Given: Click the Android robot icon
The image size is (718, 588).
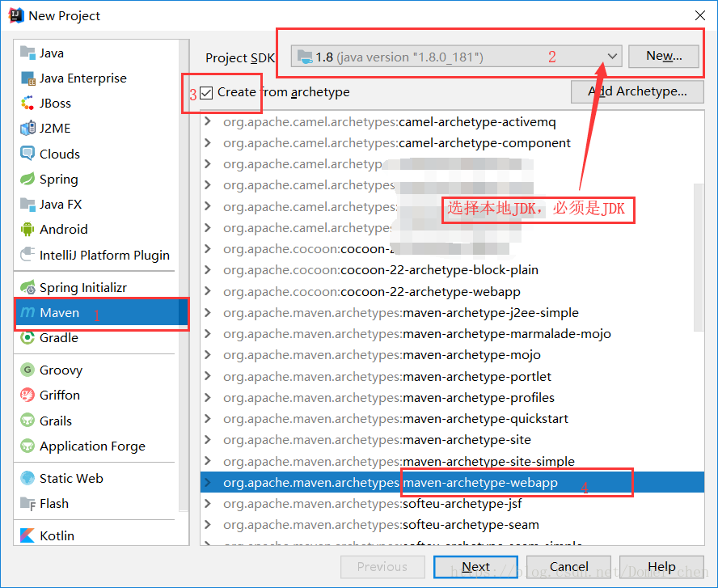Looking at the screenshot, I should [x=27, y=229].
